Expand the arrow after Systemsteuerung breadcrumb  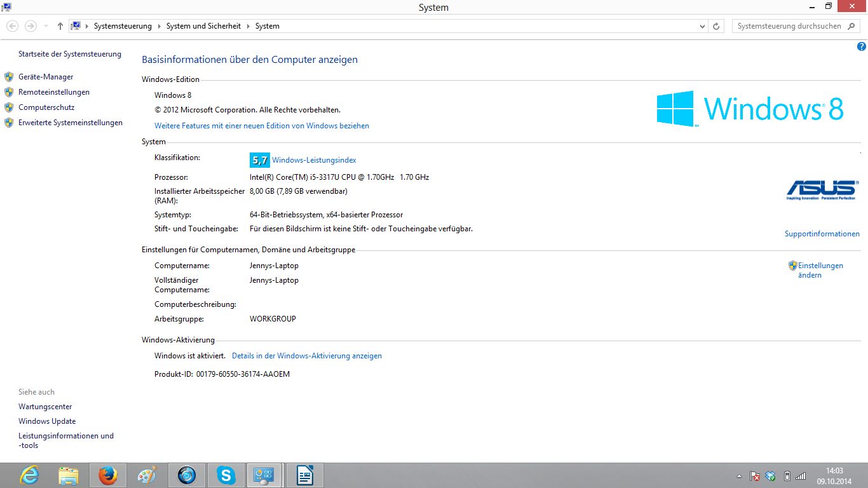pyautogui.click(x=159, y=26)
